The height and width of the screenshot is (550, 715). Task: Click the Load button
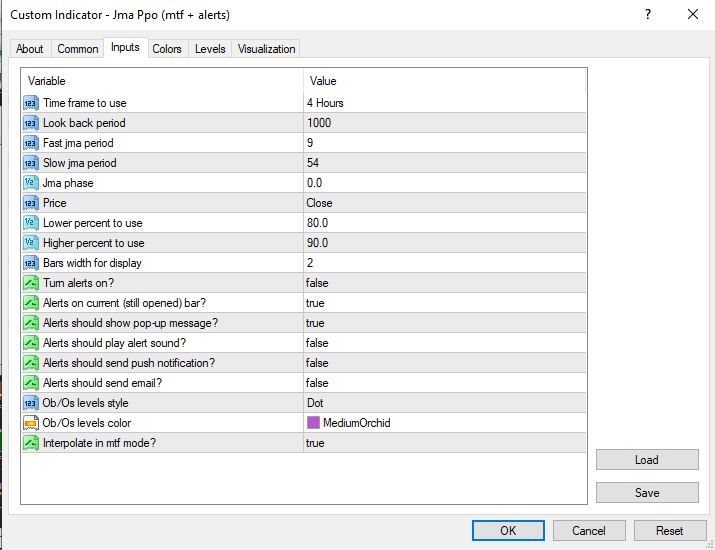point(647,460)
